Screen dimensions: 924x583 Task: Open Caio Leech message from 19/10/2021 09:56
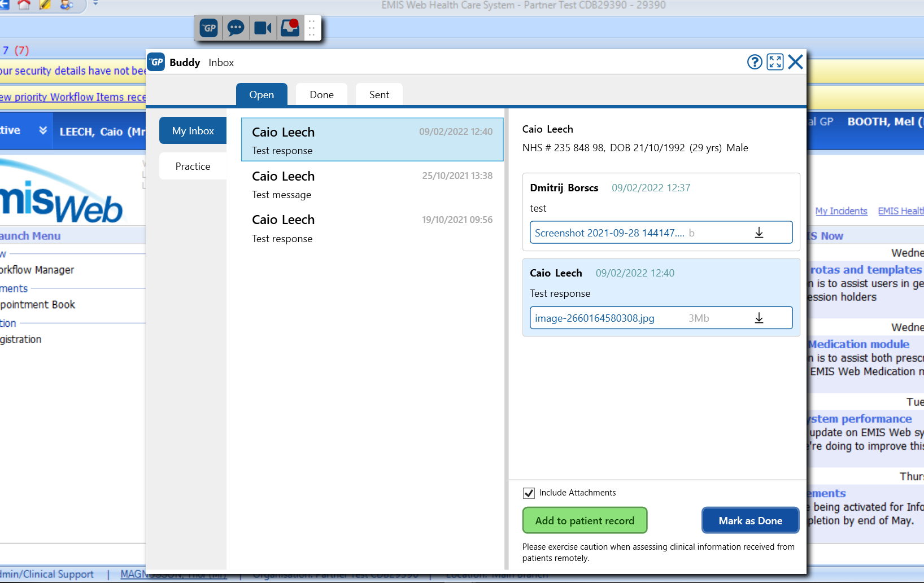372,228
